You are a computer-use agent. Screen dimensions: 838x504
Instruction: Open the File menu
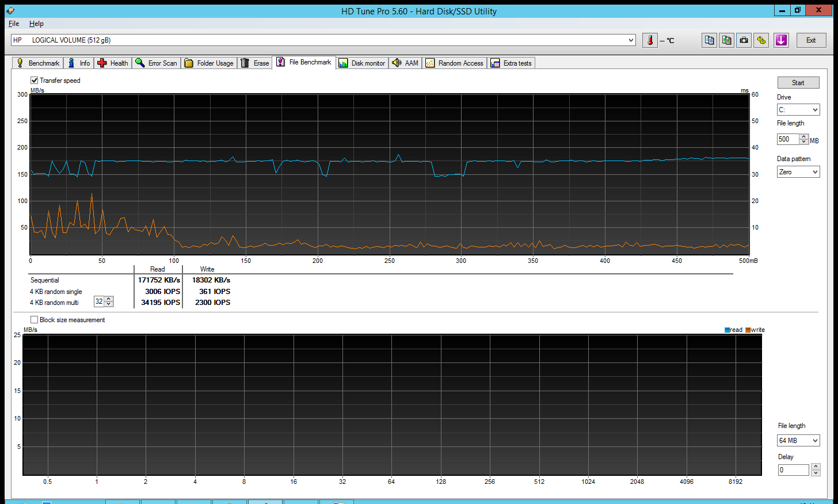pyautogui.click(x=14, y=24)
